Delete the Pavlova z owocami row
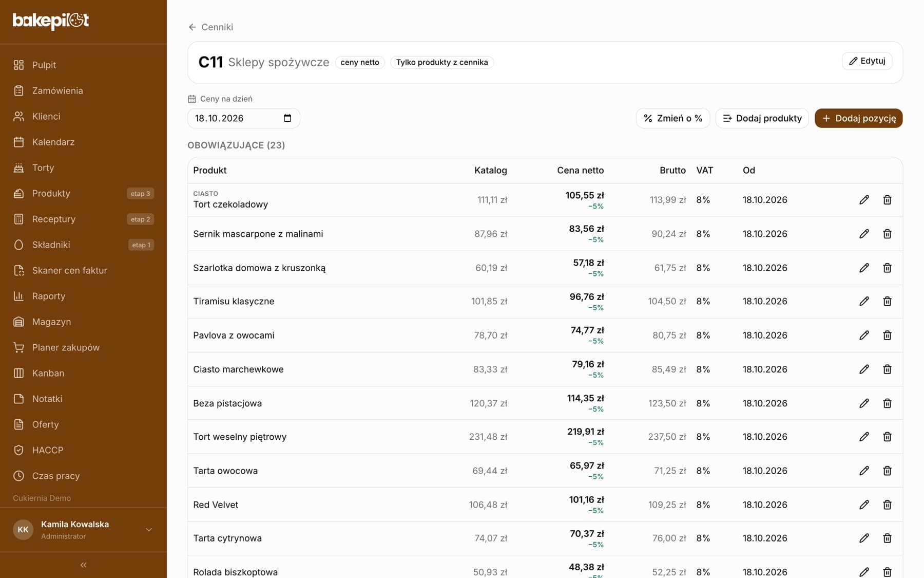Viewport: 924px width, 578px height. tap(887, 335)
